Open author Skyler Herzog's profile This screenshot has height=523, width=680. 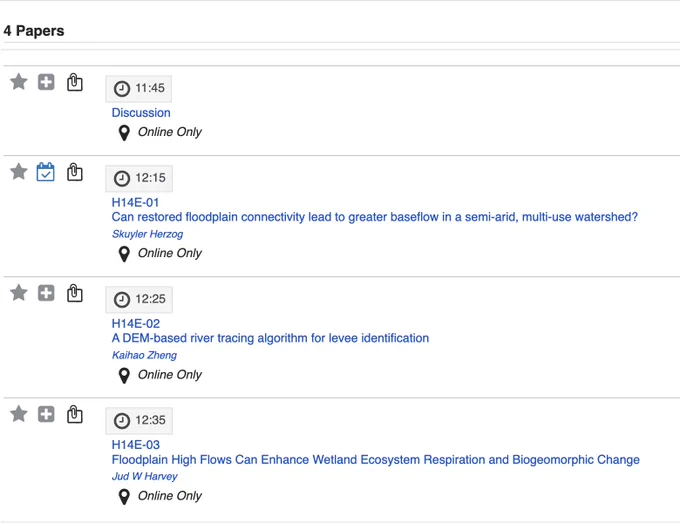[147, 234]
